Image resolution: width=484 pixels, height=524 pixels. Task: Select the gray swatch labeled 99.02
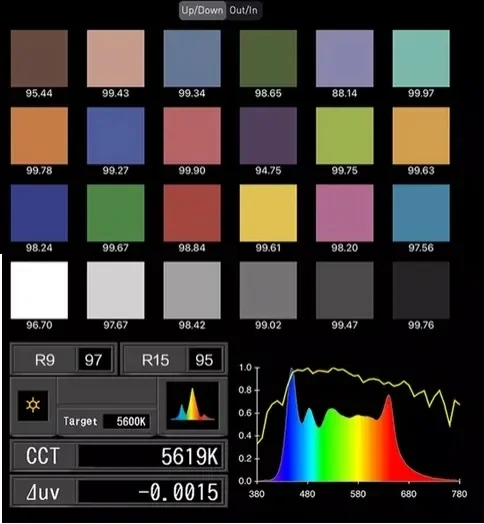click(x=268, y=290)
